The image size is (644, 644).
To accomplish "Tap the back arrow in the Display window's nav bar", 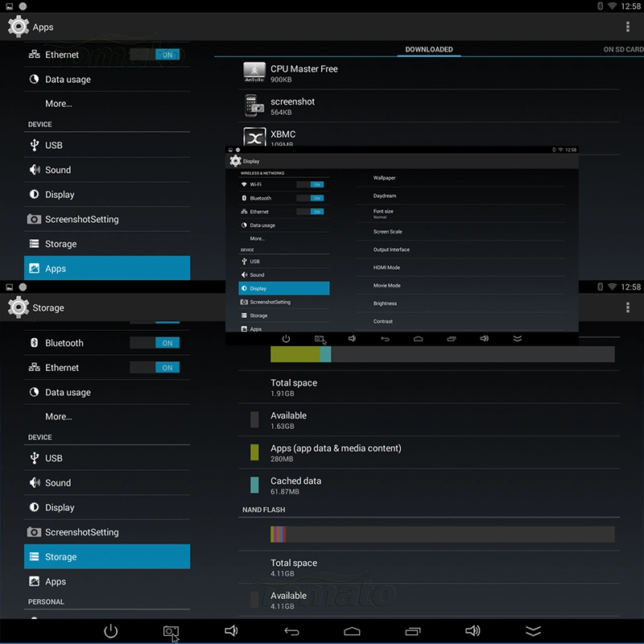I will point(386,339).
